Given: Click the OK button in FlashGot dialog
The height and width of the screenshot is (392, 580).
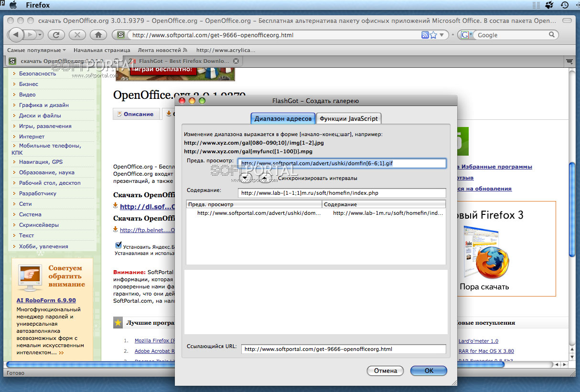Looking at the screenshot, I should pyautogui.click(x=429, y=371).
